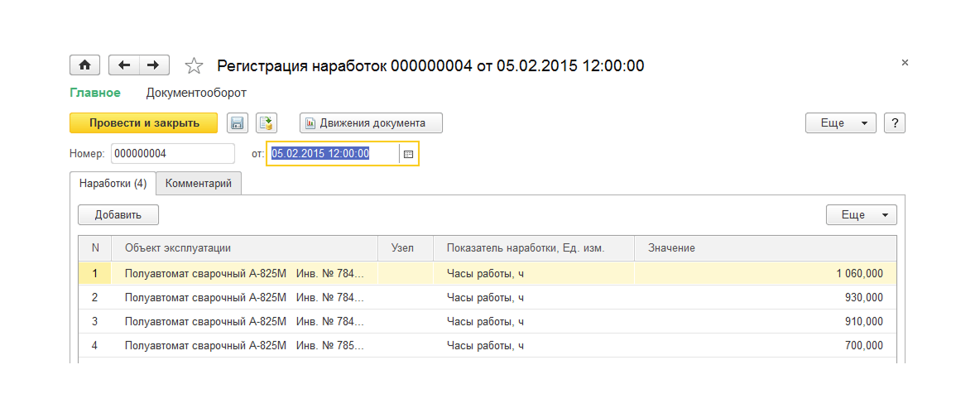Switch to the Комментарий tab
980x408 pixels.
199,183
